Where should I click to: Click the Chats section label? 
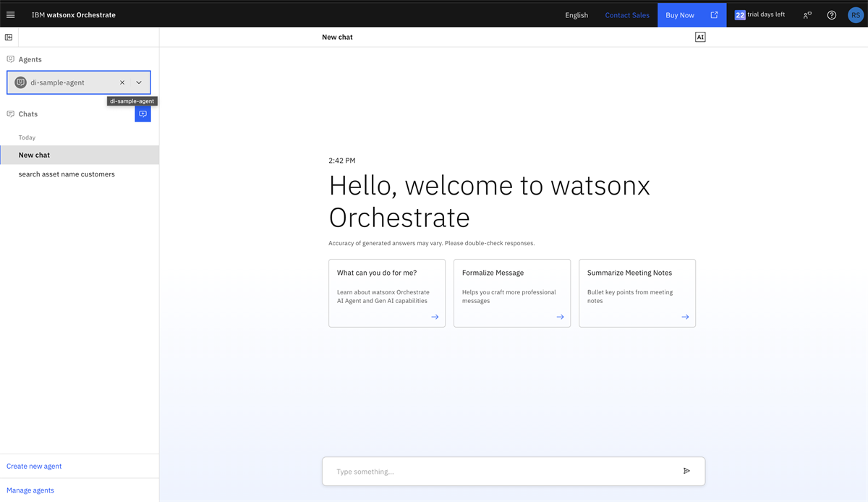28,114
